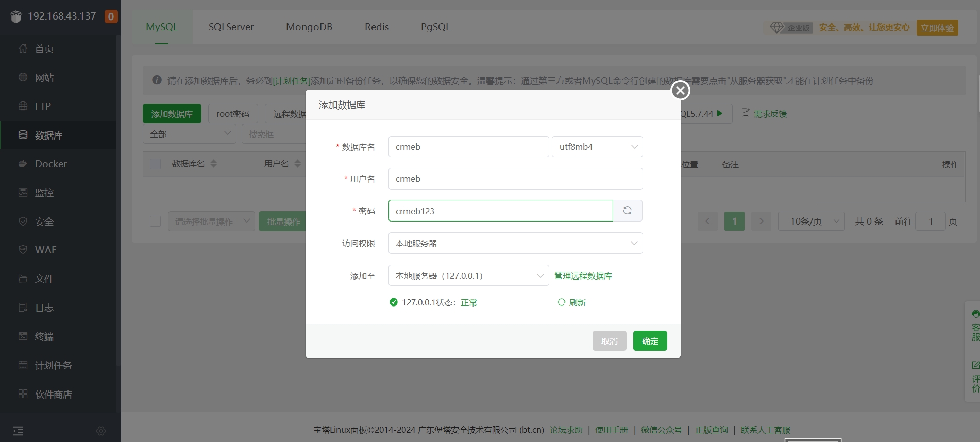Screen dimensions: 980x442
Task: Click the panel shield logo icon
Action: (16, 16)
